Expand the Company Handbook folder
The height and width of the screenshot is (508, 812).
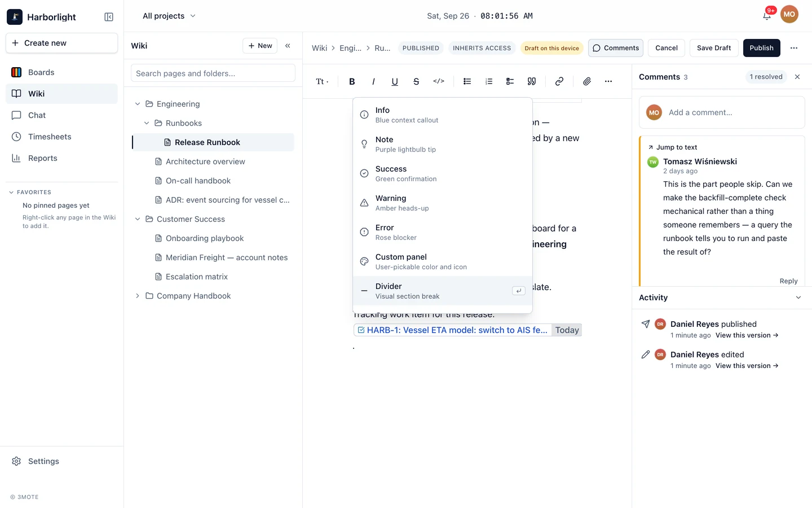[138, 296]
